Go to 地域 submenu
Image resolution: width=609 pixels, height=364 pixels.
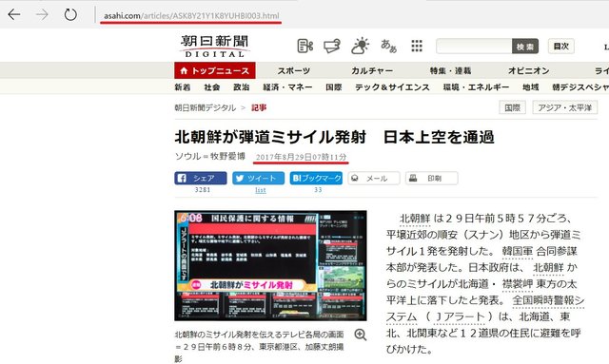pos(531,87)
